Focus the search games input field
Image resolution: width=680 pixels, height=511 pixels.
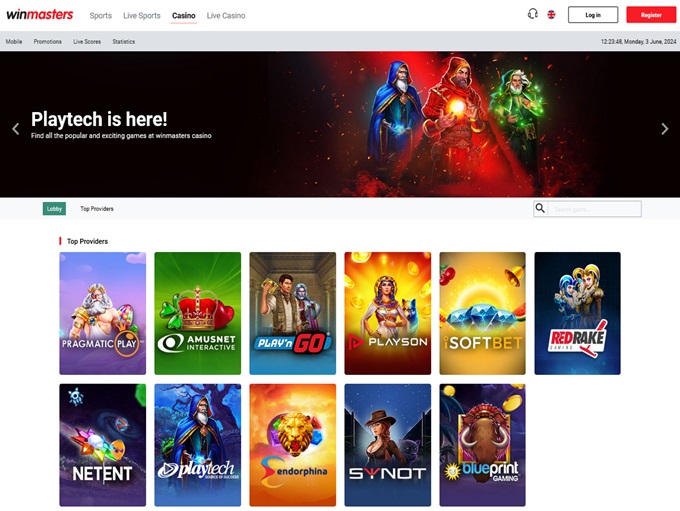point(595,209)
